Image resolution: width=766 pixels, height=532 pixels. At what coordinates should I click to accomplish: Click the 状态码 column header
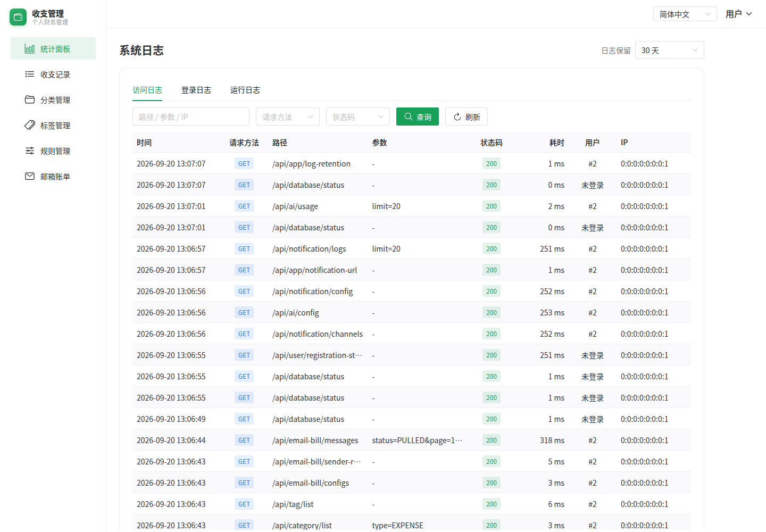[492, 143]
